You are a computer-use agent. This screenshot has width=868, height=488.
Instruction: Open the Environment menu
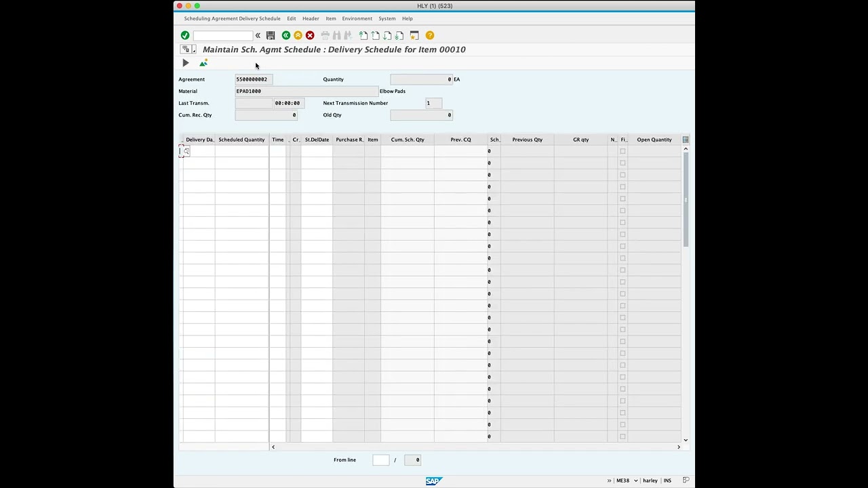tap(357, 18)
